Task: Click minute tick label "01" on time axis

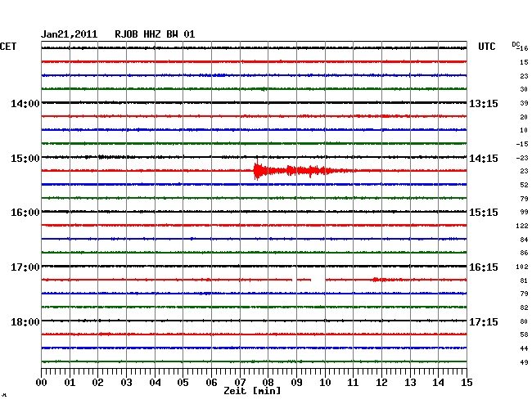Action: click(70, 383)
